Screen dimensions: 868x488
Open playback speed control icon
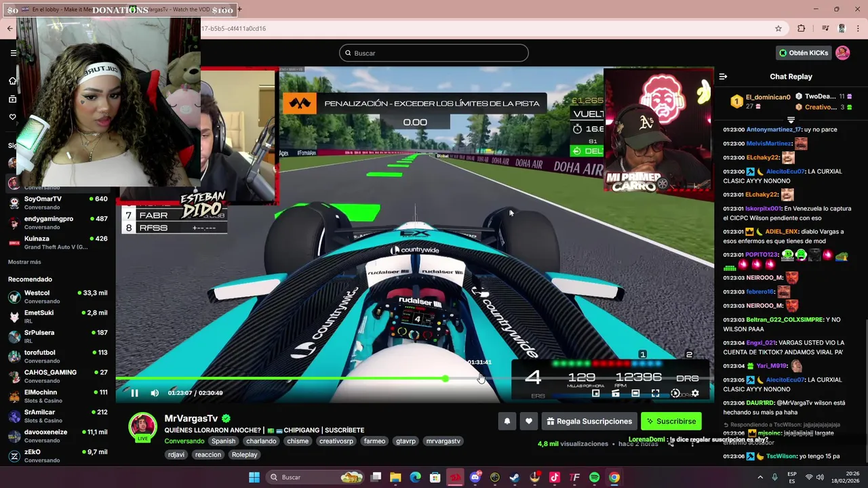click(675, 393)
